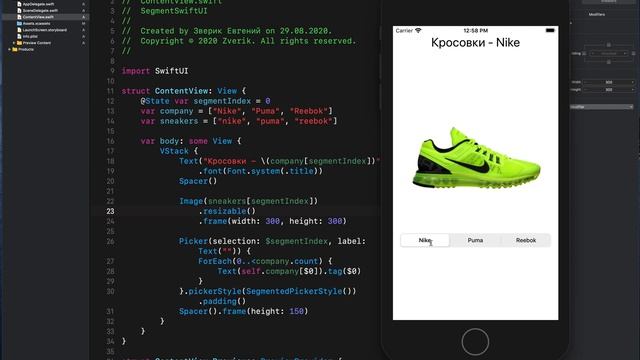
Task: Click the 'Picker(selection: $segmentIndex' line
Action: coord(272,241)
